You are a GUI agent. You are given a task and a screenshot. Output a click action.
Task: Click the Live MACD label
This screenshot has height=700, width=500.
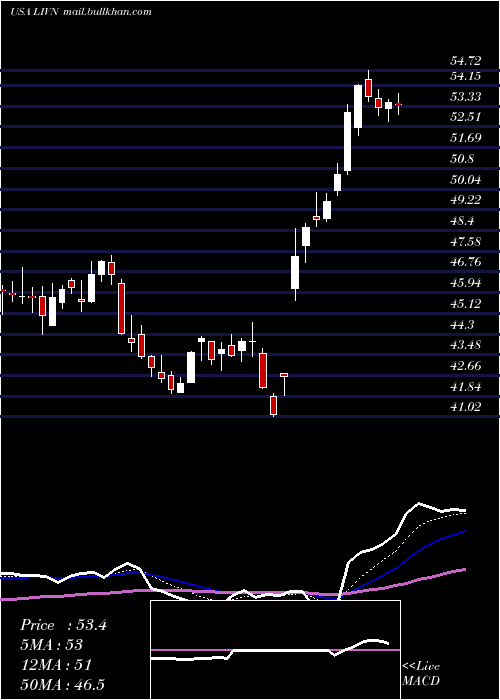[x=421, y=674]
